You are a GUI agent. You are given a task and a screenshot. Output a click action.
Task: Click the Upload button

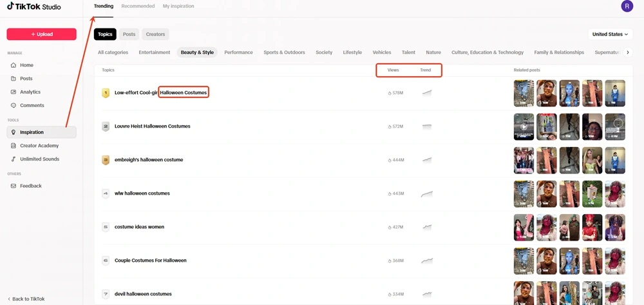(x=41, y=34)
